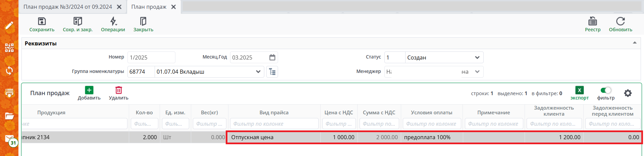Screen dimensions: 644x156
Task: Export table to Excel via экспорт
Action: 580,93
